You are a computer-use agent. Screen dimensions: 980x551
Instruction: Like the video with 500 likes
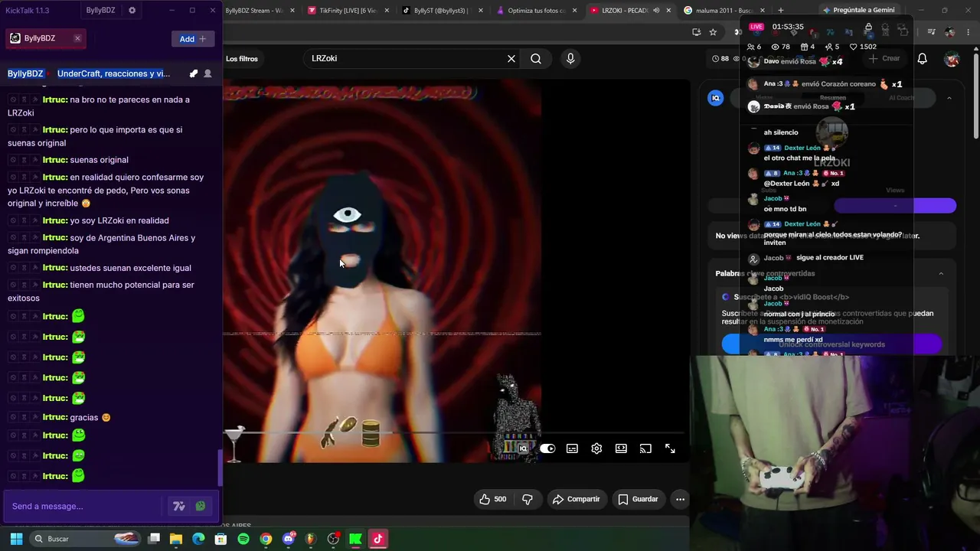pyautogui.click(x=492, y=499)
